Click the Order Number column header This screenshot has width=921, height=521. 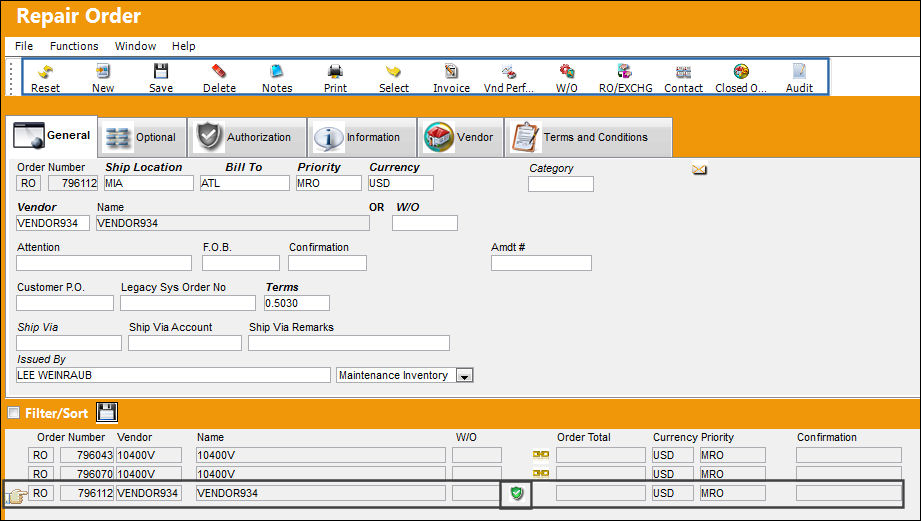coord(70,438)
